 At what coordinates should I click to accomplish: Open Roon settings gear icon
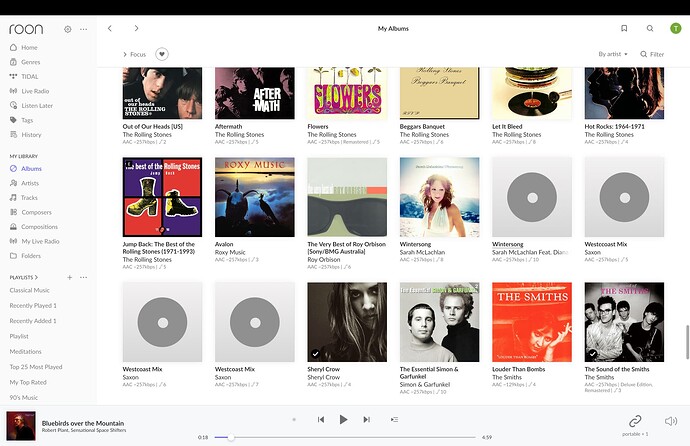pos(67,29)
